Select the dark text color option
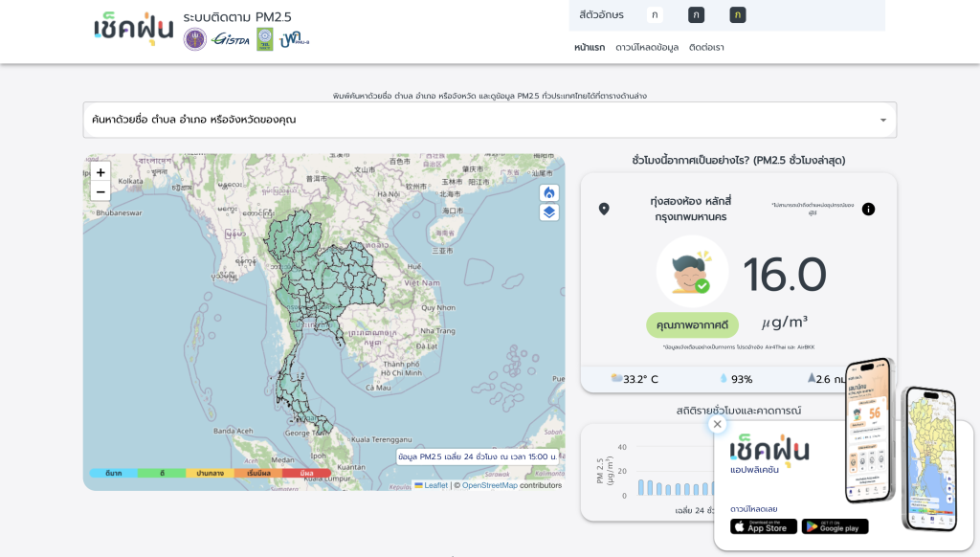 click(697, 15)
